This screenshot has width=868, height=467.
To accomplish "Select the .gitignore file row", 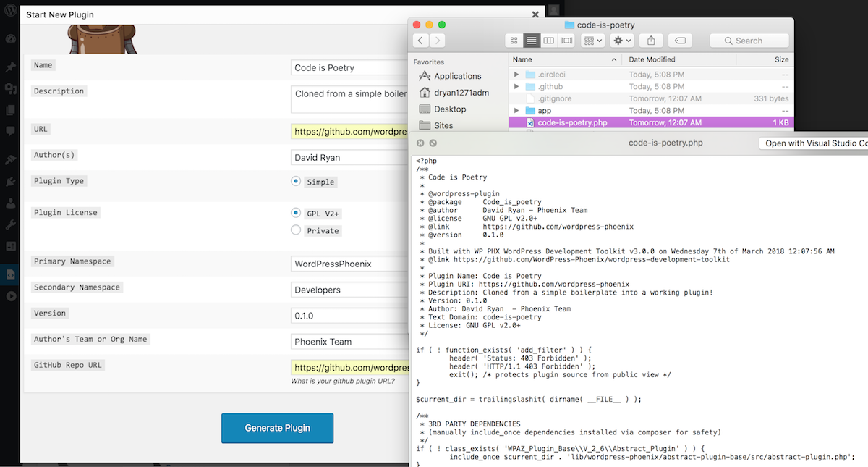I will (x=651, y=98).
